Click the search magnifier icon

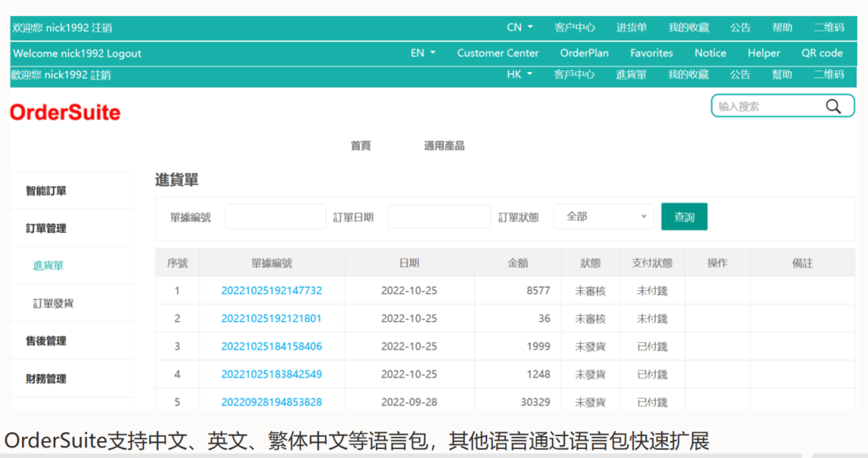(x=833, y=106)
